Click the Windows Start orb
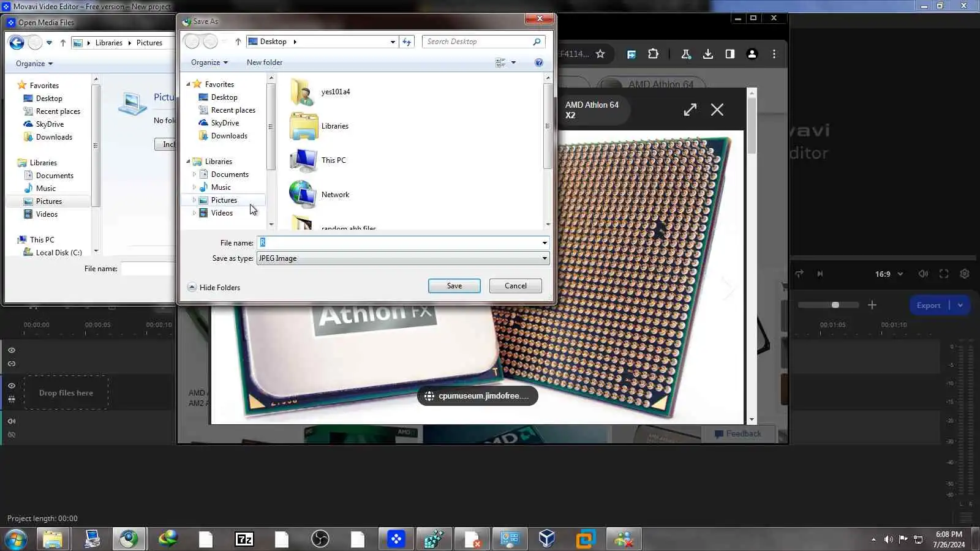The height and width of the screenshot is (551, 980). [15, 539]
